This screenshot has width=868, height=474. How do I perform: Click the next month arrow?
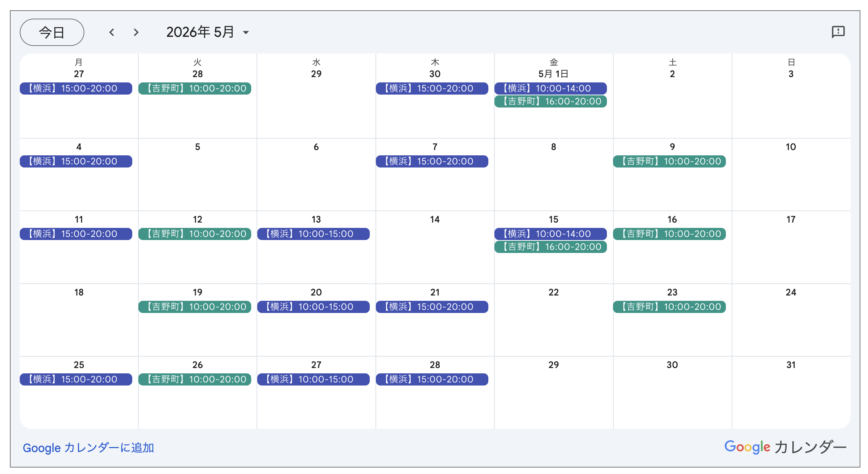click(136, 32)
